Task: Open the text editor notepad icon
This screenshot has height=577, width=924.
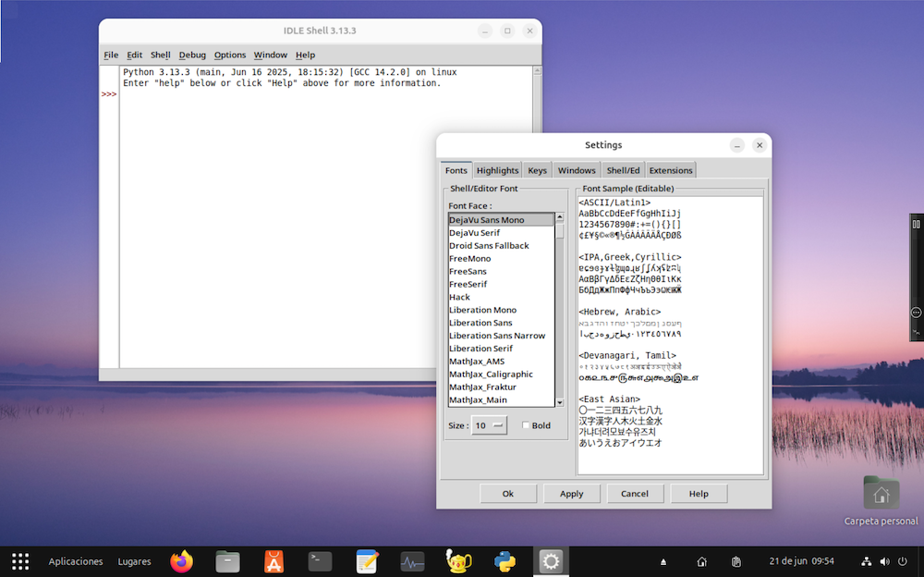Action: (367, 561)
